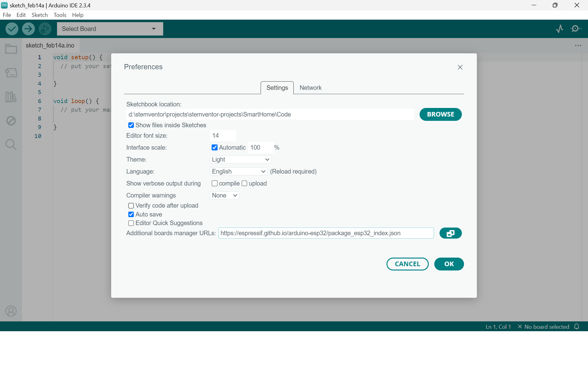Click the notifications bell in the status bar
Screen dimensions: 588x368
[577, 327]
